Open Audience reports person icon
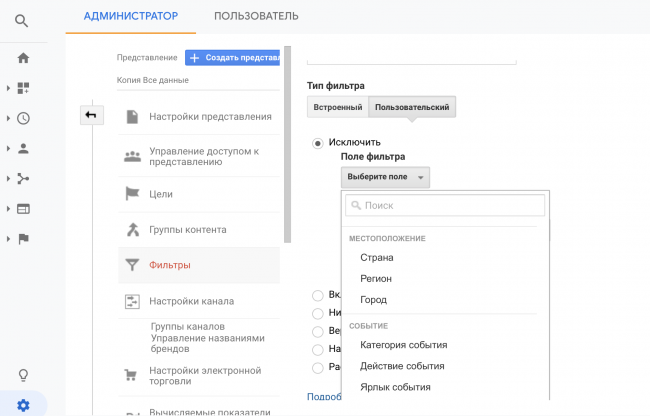This screenshot has height=416, width=650. (23, 148)
